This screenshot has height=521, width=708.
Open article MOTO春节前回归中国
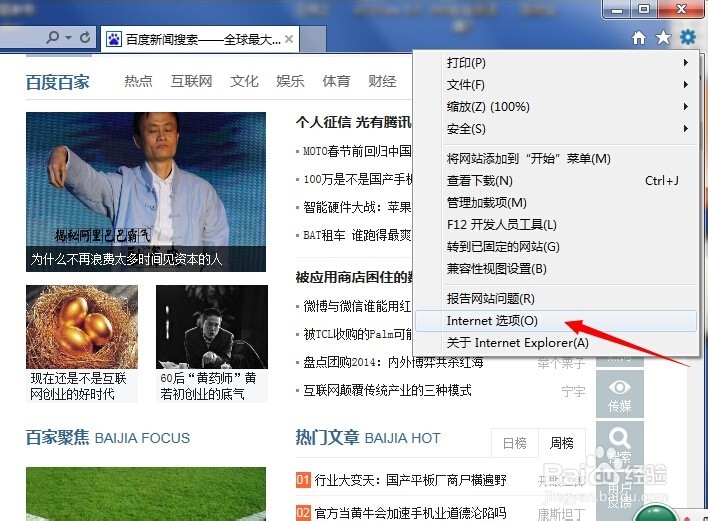point(357,151)
